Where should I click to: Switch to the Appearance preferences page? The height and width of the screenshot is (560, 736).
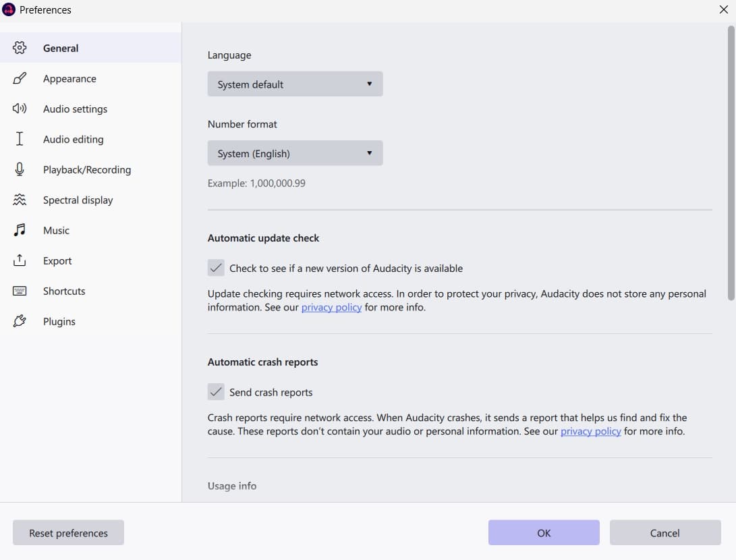90,78
